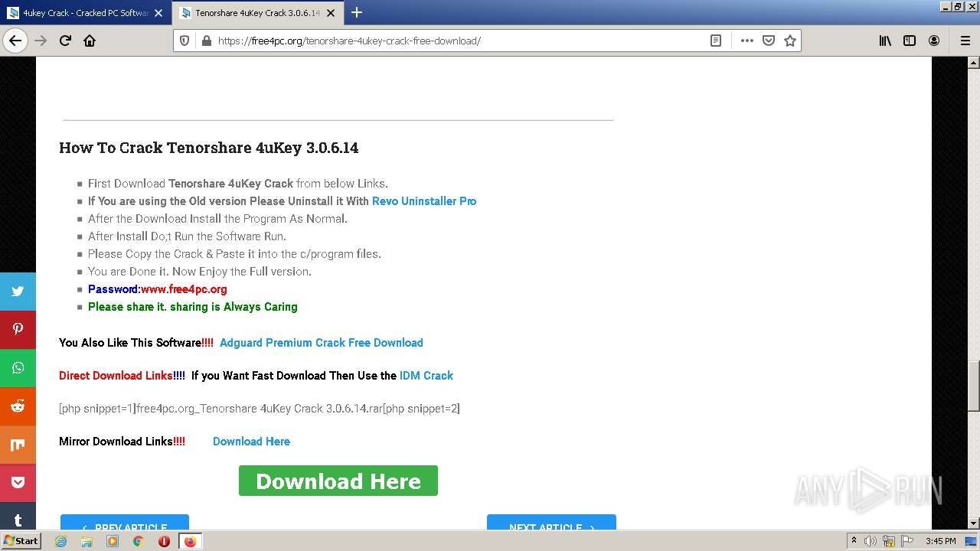980x551 pixels.
Task: Open the Library panel
Action: pyautogui.click(x=885, y=41)
